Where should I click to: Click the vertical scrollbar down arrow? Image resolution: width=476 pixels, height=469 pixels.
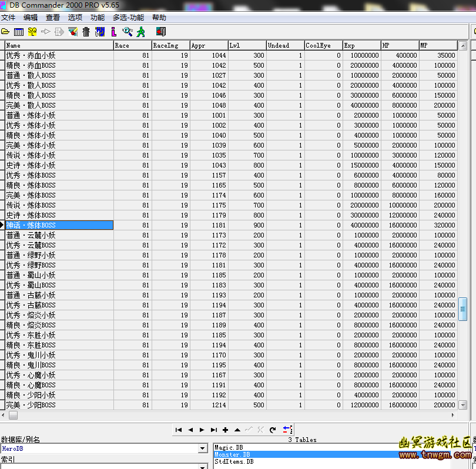point(463,405)
